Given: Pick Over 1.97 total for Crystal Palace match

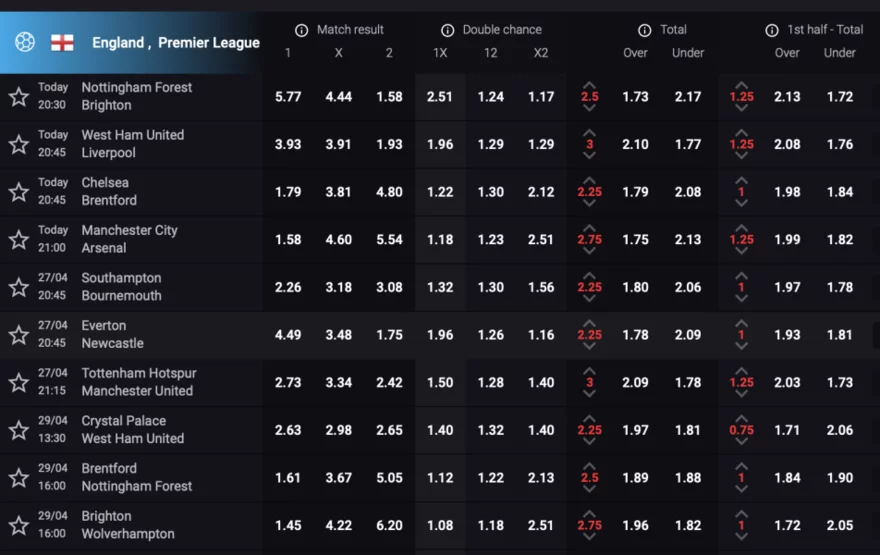Looking at the screenshot, I should click(x=636, y=430).
